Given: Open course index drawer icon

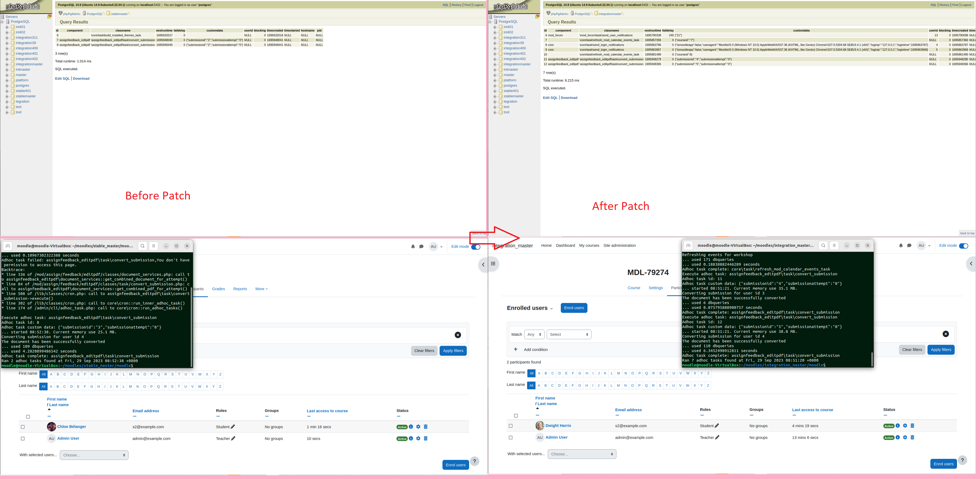Looking at the screenshot, I should 493,264.
